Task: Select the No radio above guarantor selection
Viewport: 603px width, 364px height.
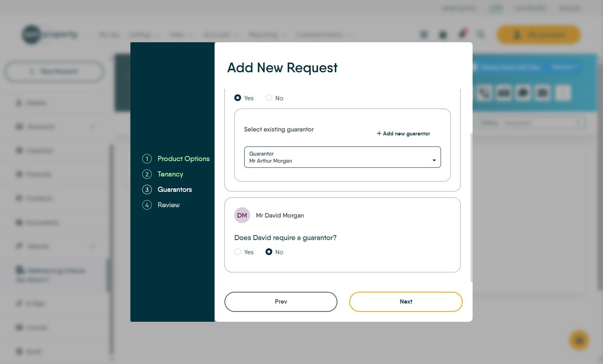Action: [x=269, y=98]
